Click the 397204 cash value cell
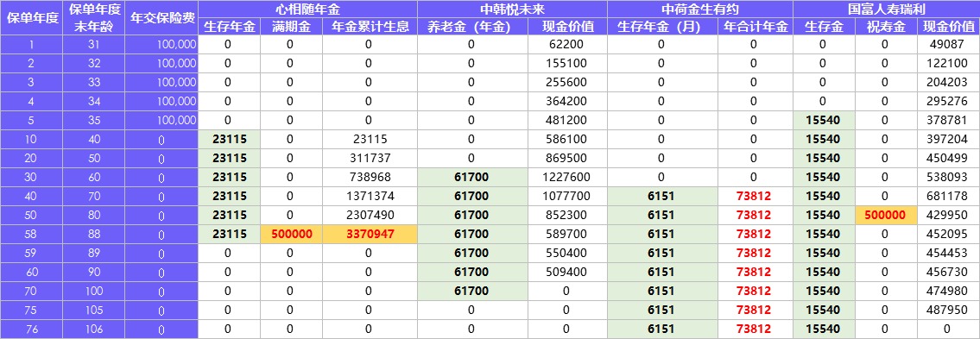The width and height of the screenshot is (980, 339). click(947, 139)
